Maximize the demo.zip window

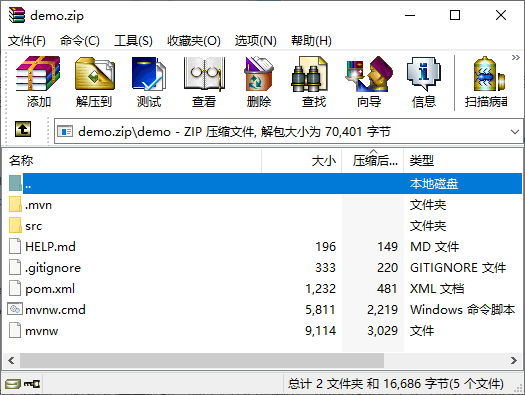455,15
